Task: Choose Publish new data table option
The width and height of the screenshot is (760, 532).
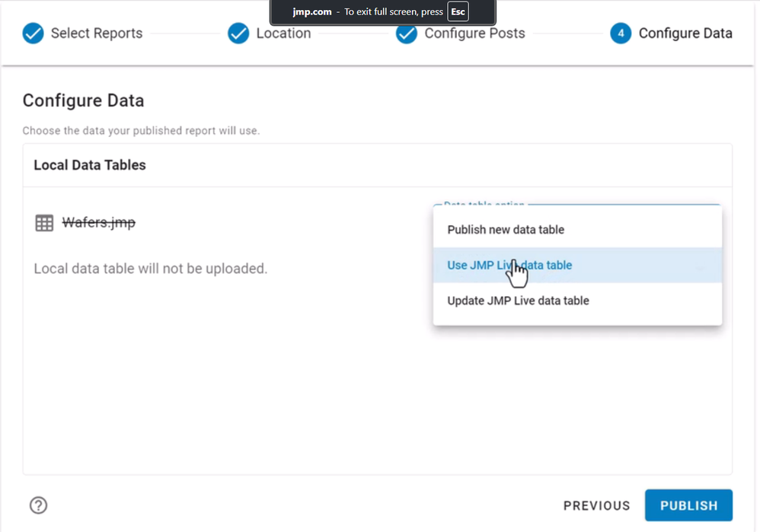Action: pos(506,230)
